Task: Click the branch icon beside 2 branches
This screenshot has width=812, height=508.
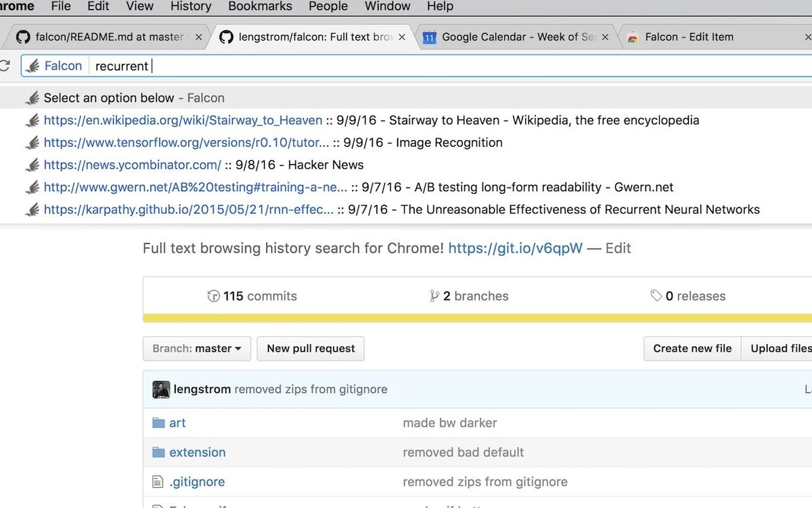Action: (434, 295)
